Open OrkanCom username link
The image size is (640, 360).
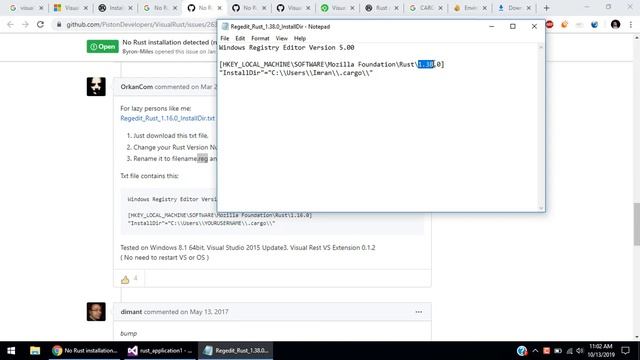(x=136, y=87)
